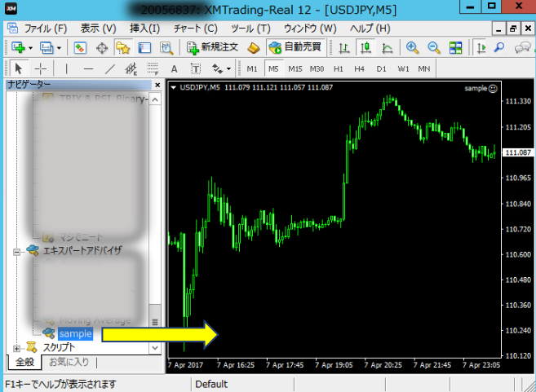Switch timeframe to W1
Screen dimensions: 536x392
[403, 69]
